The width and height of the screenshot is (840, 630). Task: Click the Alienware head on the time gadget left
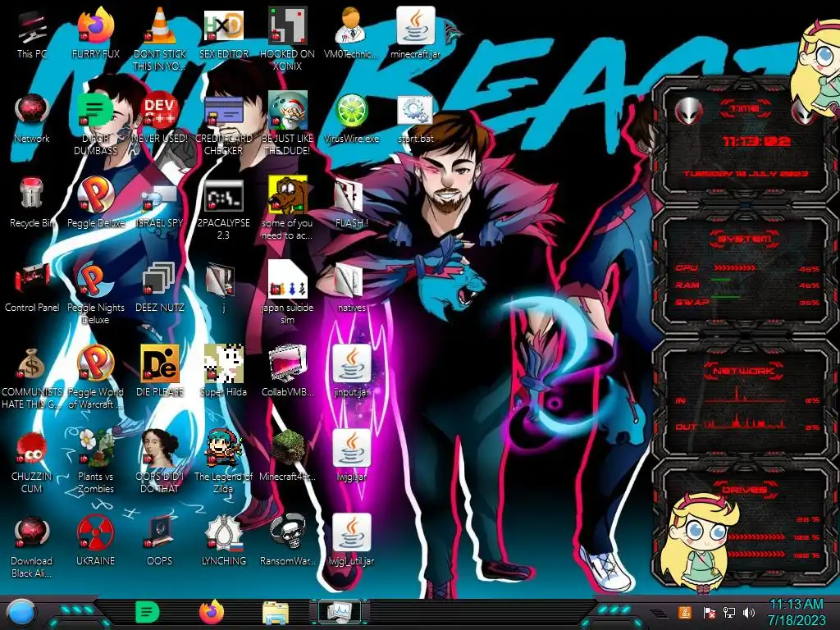689,112
